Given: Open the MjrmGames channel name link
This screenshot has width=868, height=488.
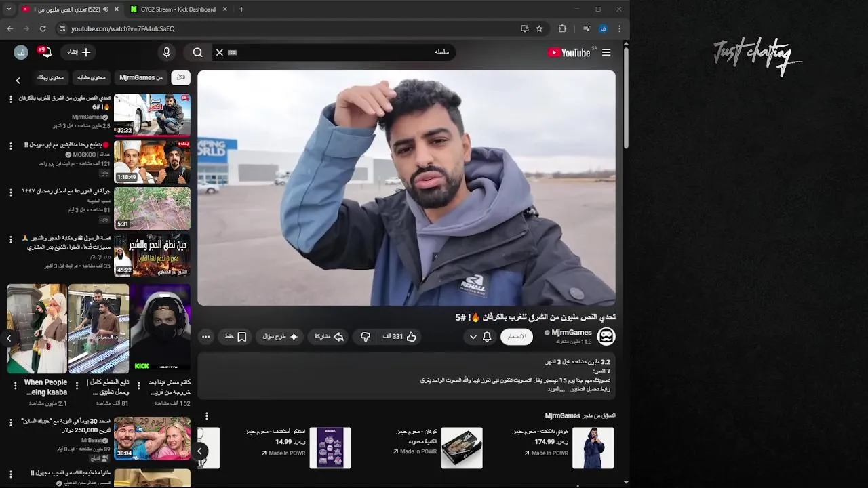Looking at the screenshot, I should pos(572,332).
